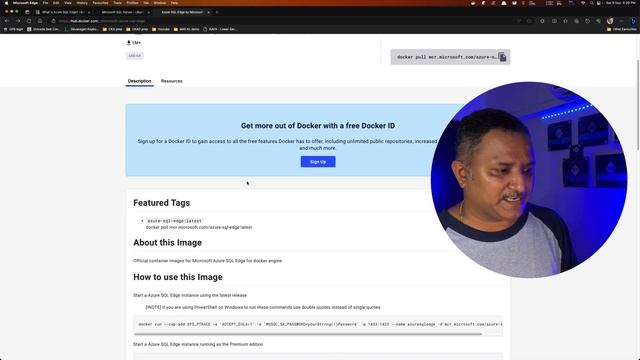
Task: Click the docker run command code block
Action: pyautogui.click(x=318, y=324)
